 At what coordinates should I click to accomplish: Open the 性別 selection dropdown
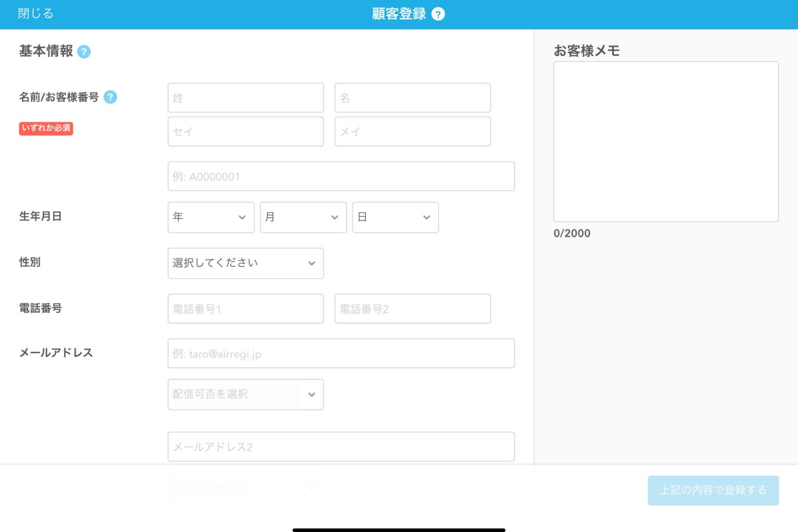[245, 263]
